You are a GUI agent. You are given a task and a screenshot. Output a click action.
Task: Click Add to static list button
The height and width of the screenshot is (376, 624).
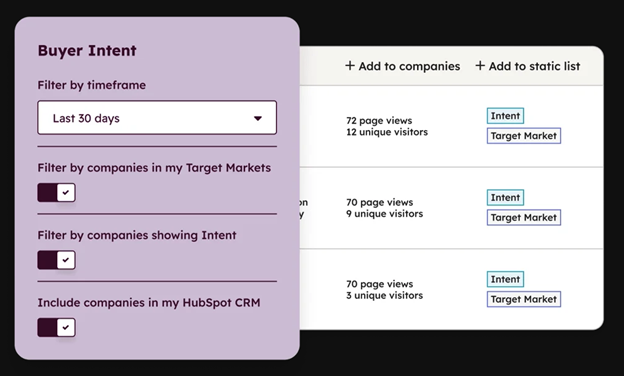tap(528, 66)
